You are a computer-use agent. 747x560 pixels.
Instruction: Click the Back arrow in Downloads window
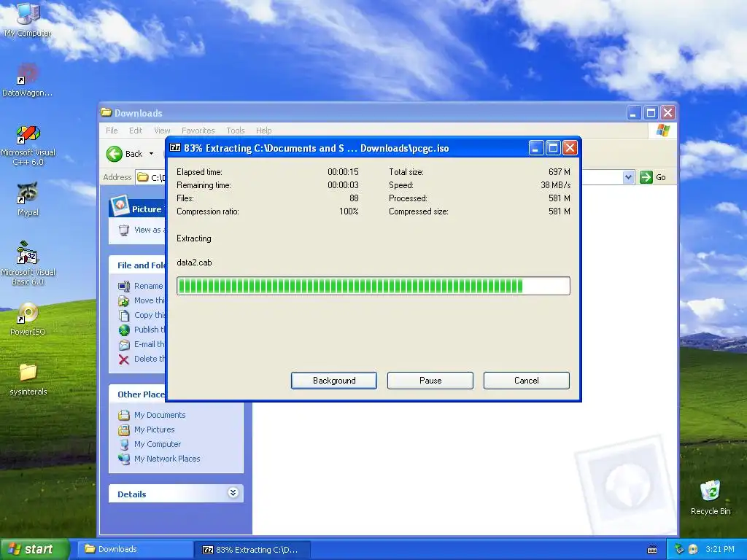115,154
